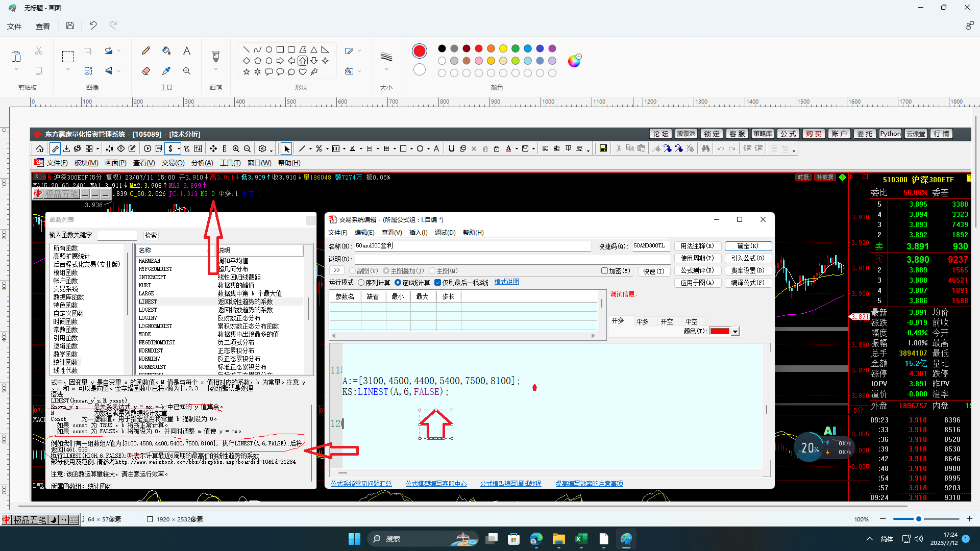Choose the Lightning bolt shape
The width and height of the screenshot is (980, 551).
coord(314,72)
